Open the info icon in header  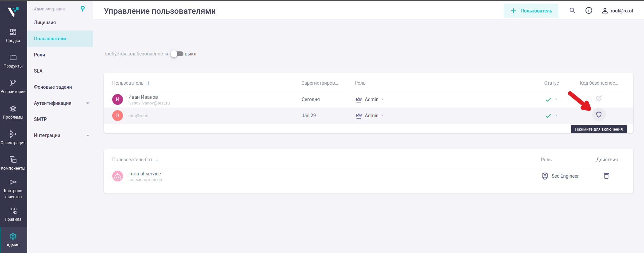click(589, 11)
